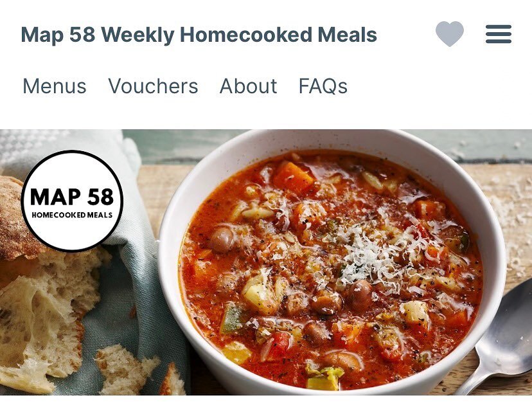Open the hamburger menu icon
The height and width of the screenshot is (409, 532).
point(499,34)
